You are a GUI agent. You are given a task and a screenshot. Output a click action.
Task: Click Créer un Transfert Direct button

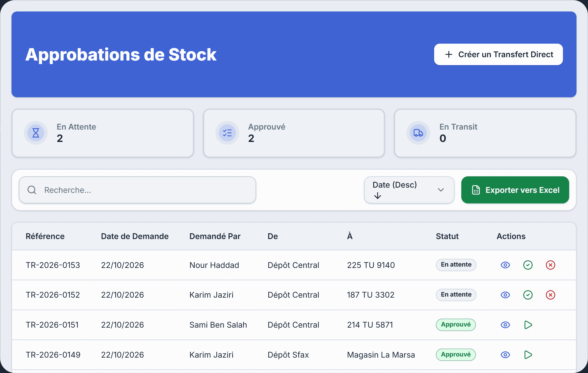pyautogui.click(x=498, y=54)
